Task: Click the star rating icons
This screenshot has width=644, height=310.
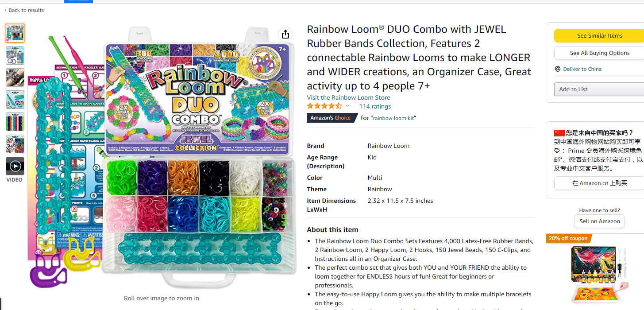Action: pyautogui.click(x=324, y=106)
